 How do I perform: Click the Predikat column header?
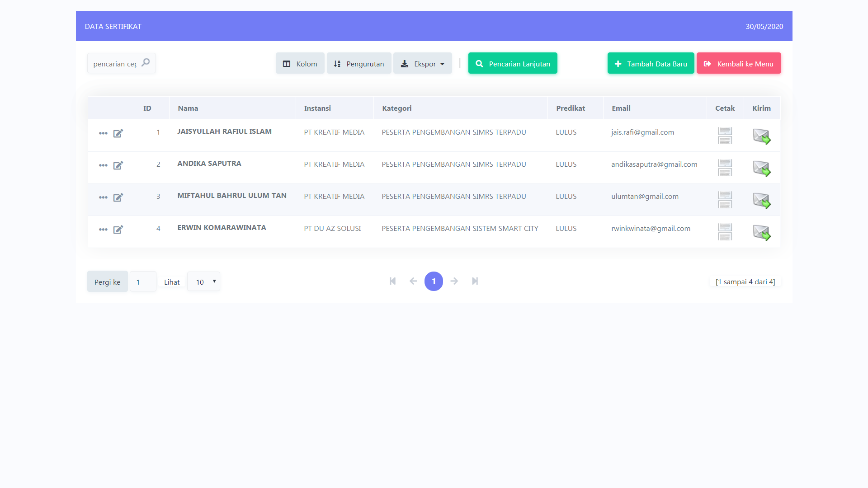tap(570, 108)
